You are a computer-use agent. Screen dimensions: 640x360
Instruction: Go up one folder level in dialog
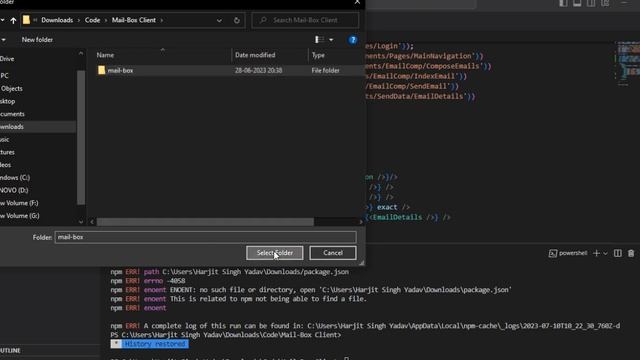pyautogui.click(x=13, y=20)
